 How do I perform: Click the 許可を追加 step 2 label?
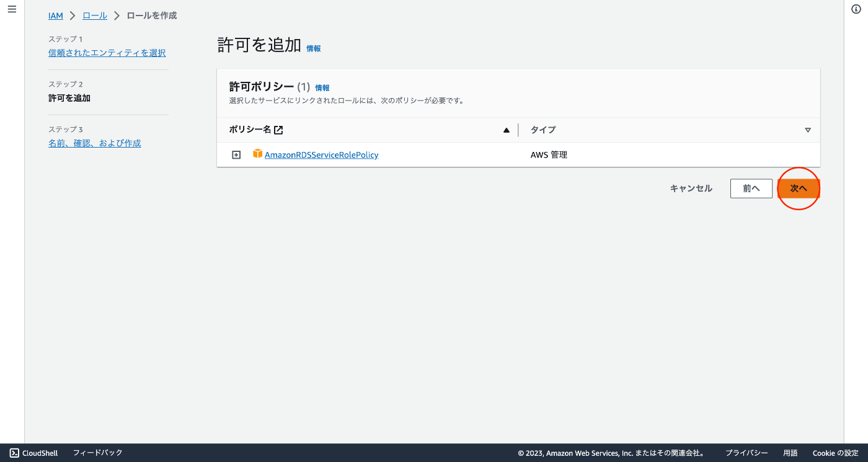click(x=69, y=98)
